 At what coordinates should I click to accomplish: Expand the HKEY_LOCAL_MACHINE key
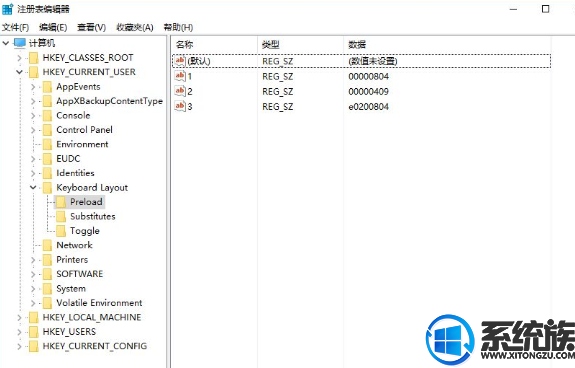click(x=19, y=317)
